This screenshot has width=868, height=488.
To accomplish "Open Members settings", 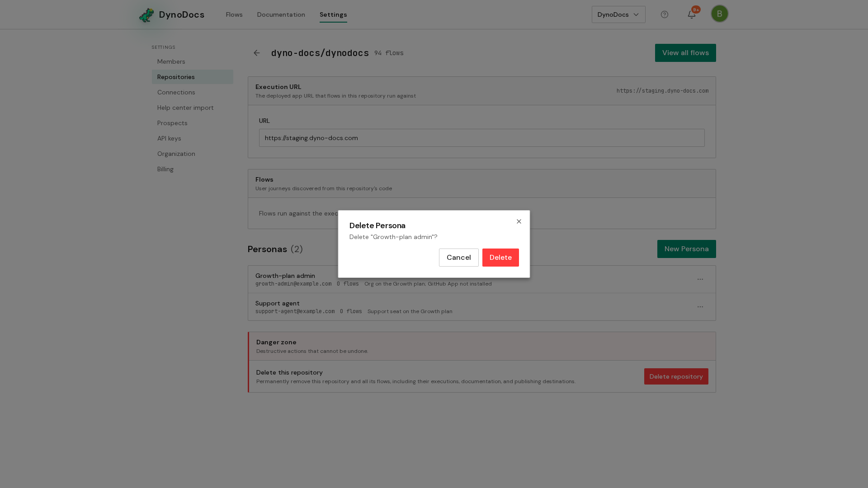I will click(x=193, y=61).
